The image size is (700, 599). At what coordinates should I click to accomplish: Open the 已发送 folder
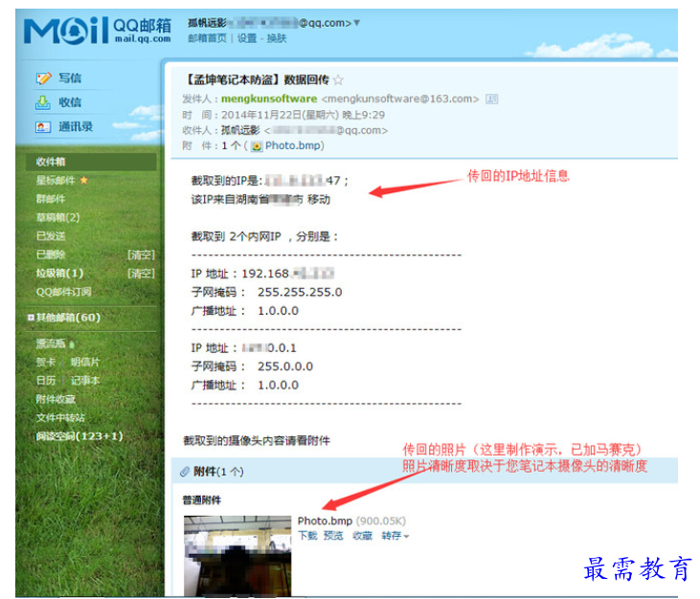51,236
